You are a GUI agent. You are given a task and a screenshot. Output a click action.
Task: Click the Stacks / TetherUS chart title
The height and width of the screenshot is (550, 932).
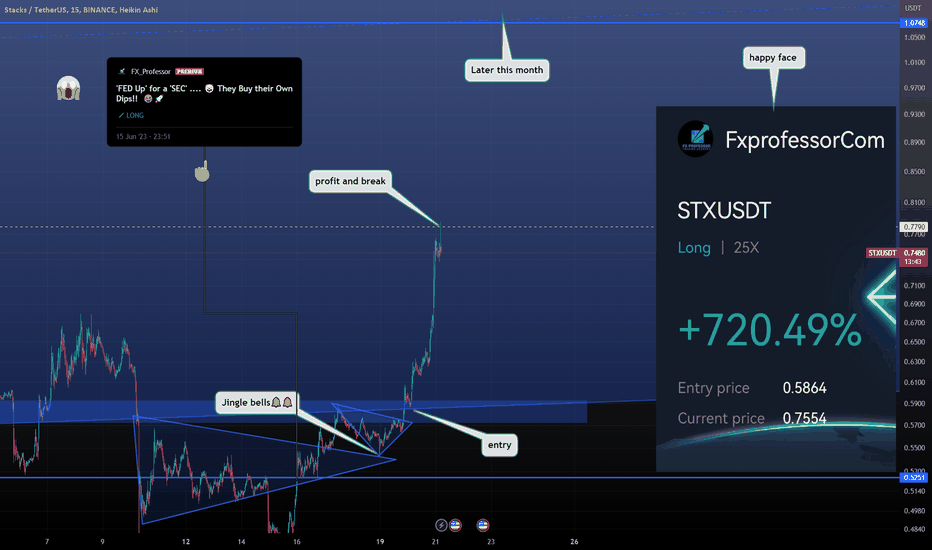[x=81, y=10]
